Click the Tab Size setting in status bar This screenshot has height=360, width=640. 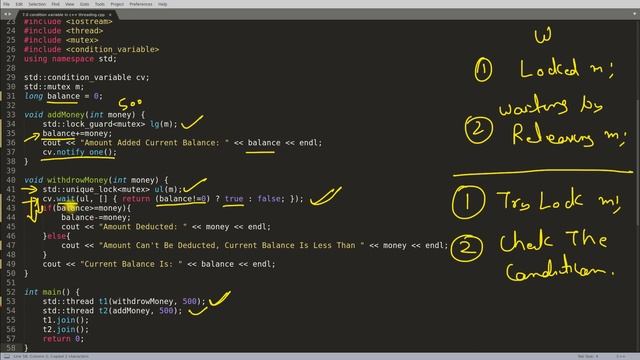pyautogui.click(x=588, y=356)
